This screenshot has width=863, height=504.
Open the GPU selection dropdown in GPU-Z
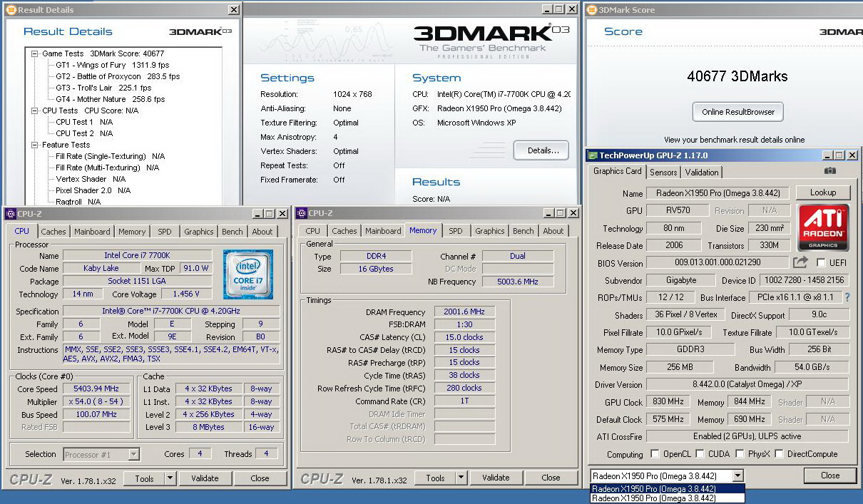click(x=737, y=475)
